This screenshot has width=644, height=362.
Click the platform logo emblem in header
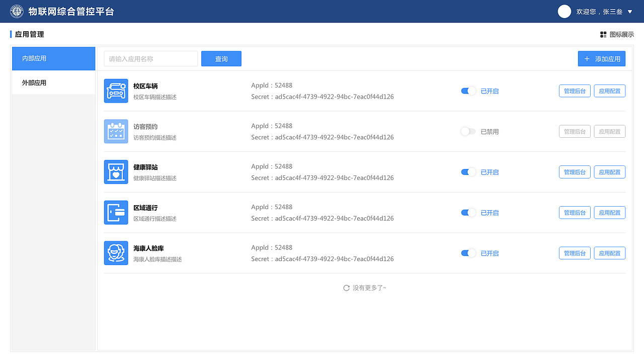point(17,11)
